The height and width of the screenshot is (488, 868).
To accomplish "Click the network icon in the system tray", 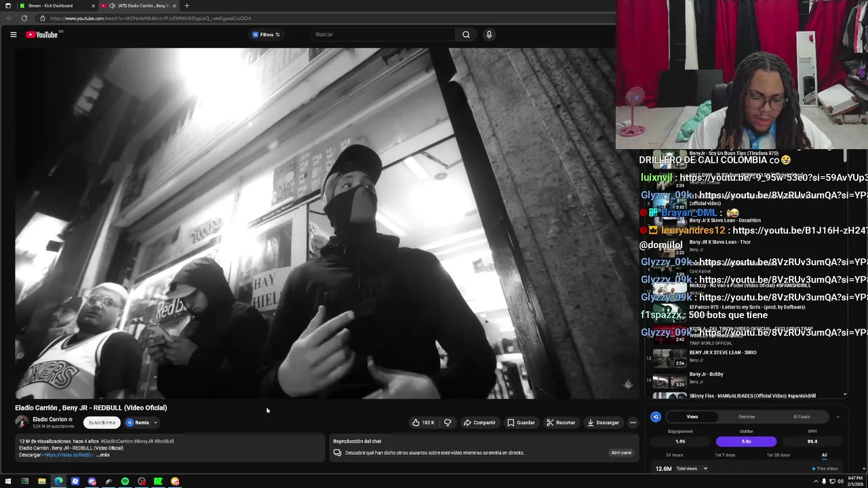I will pyautogui.click(x=833, y=481).
